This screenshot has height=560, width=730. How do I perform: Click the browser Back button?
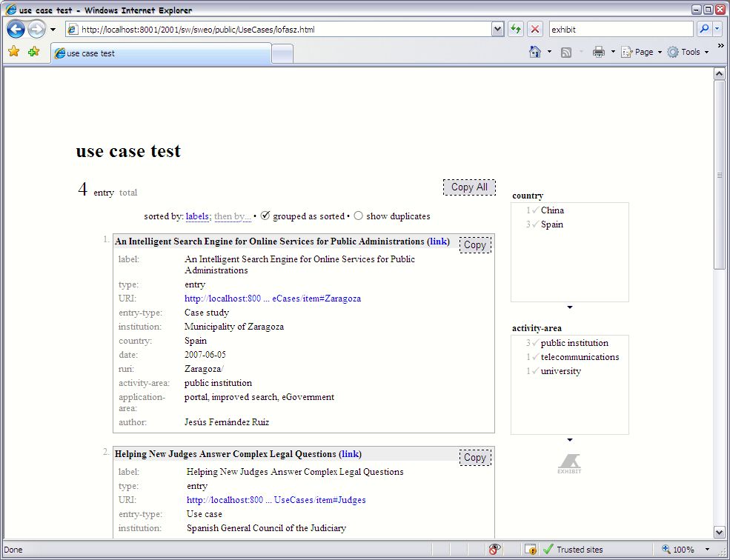point(16,30)
